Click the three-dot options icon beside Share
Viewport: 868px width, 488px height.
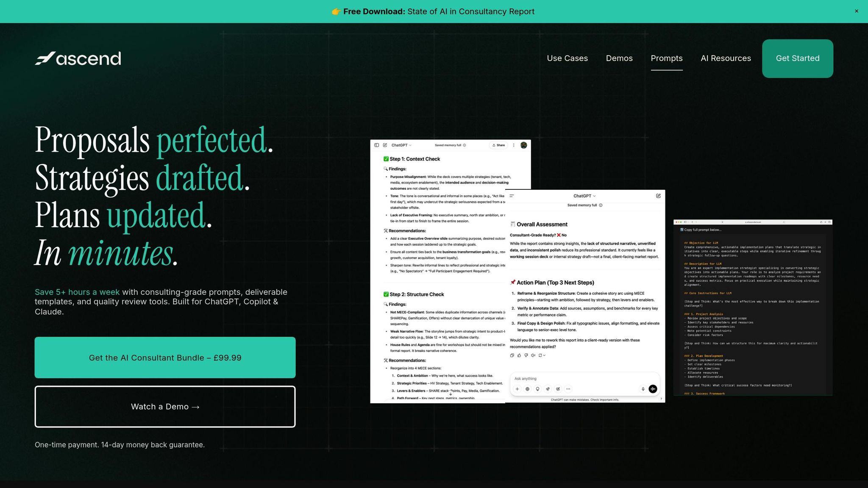click(x=514, y=145)
